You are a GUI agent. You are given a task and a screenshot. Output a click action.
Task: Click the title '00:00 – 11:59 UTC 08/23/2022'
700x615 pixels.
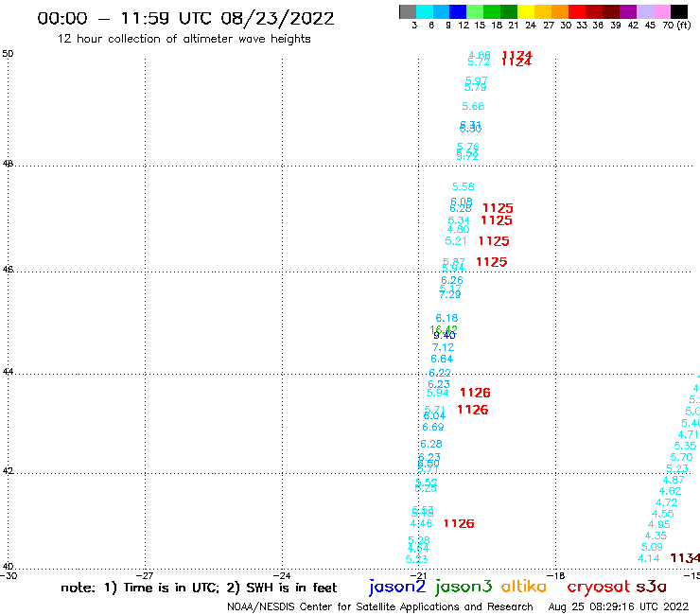[x=185, y=18]
